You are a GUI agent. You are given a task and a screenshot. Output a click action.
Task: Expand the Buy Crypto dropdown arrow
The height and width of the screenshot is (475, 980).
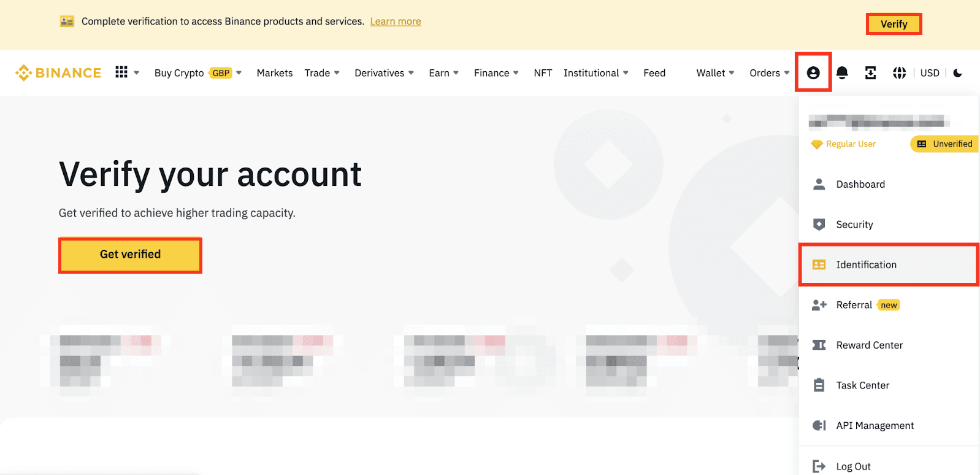pos(239,73)
